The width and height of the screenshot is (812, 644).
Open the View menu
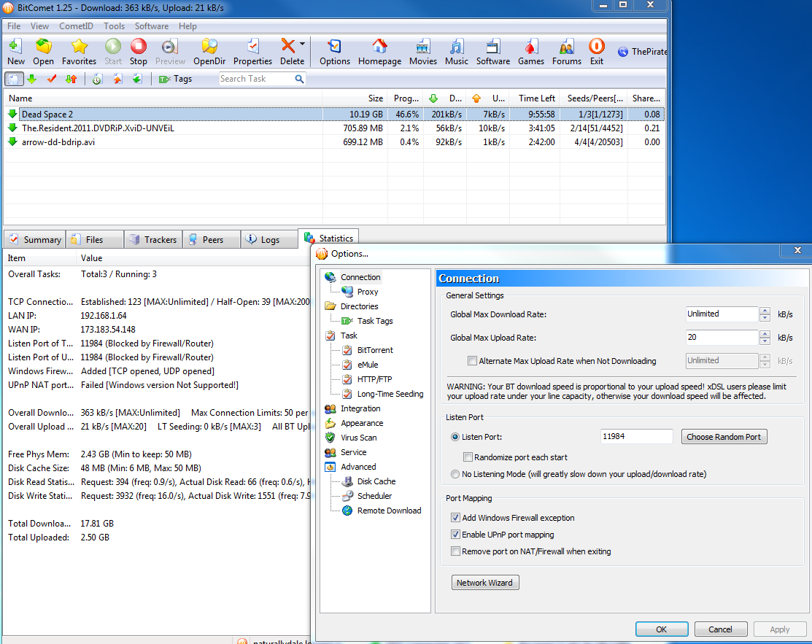coord(39,26)
